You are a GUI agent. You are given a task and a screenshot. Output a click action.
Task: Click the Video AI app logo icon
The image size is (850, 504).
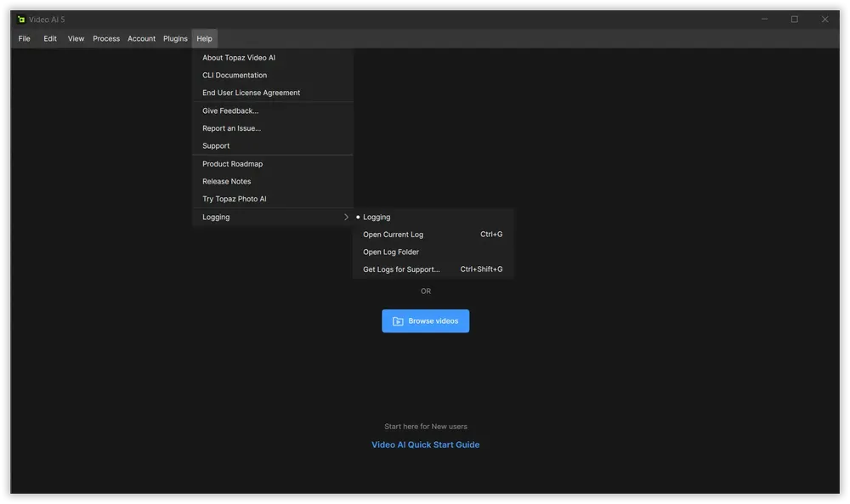[20, 20]
